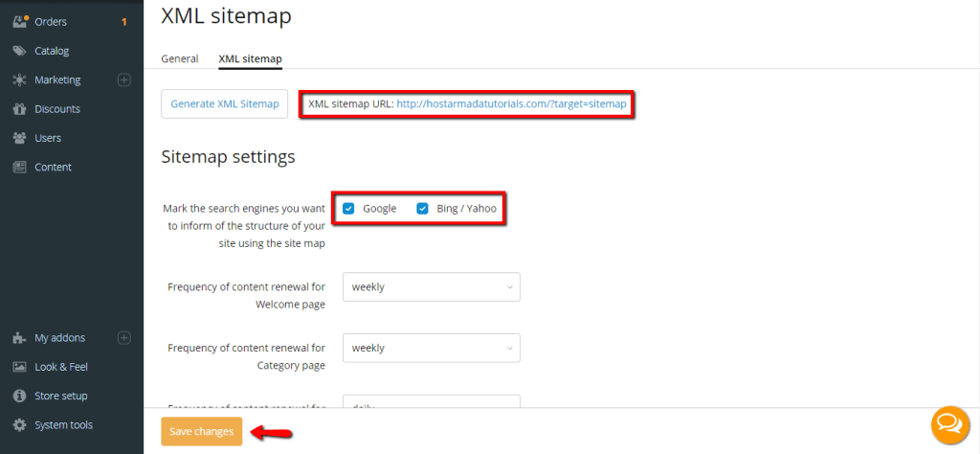Uncheck the Google search engine checkbox
Viewport: 980px width, 454px height.
click(349, 209)
